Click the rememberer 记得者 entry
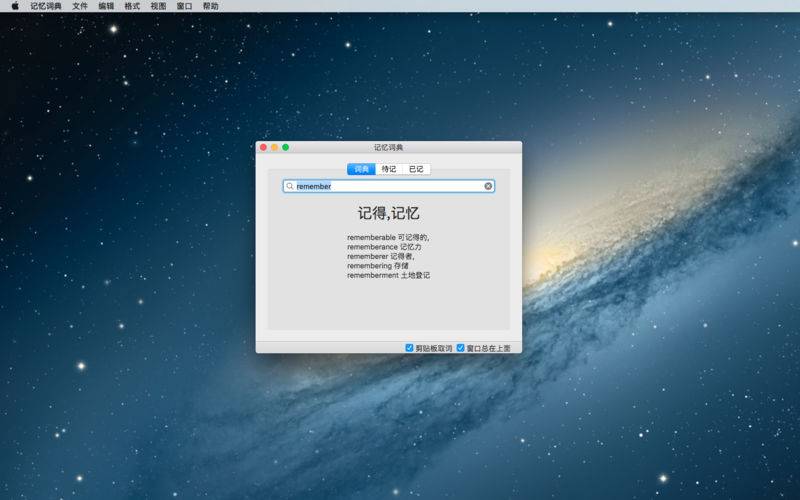 pyautogui.click(x=381, y=256)
